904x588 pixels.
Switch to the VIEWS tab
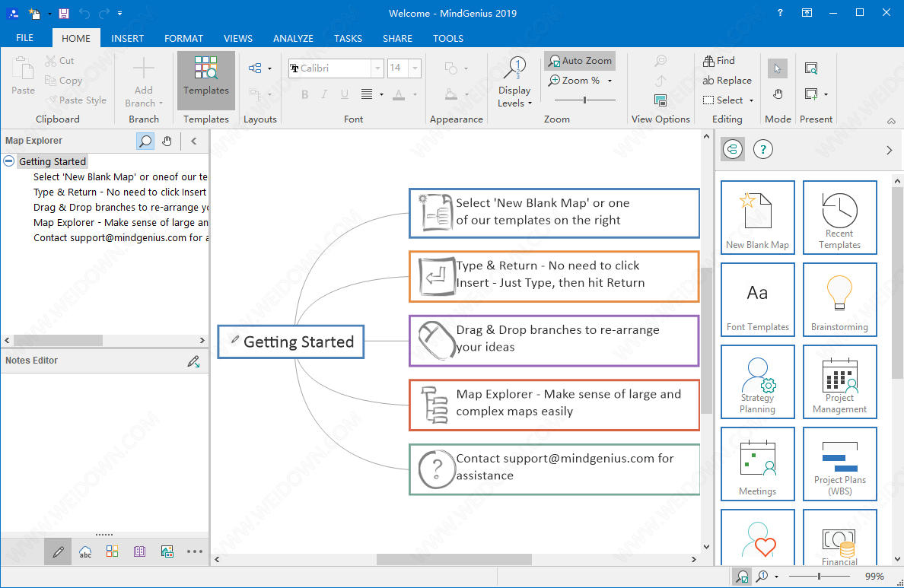click(238, 38)
